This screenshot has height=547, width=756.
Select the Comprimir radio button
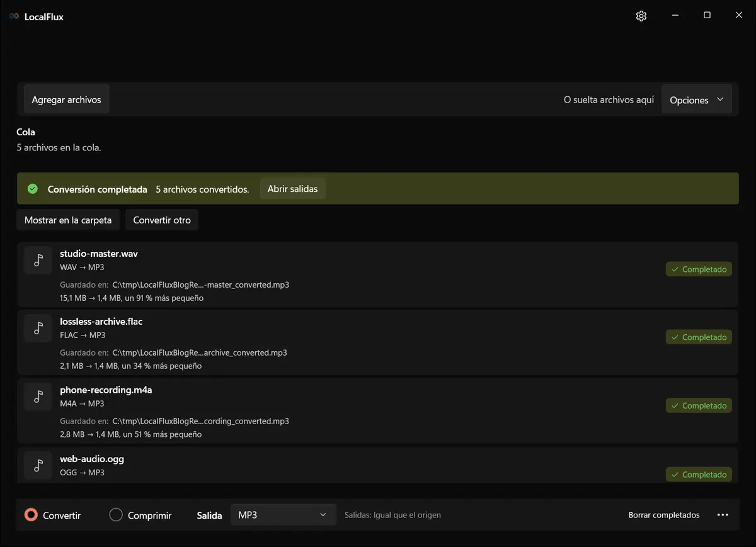[x=116, y=515]
